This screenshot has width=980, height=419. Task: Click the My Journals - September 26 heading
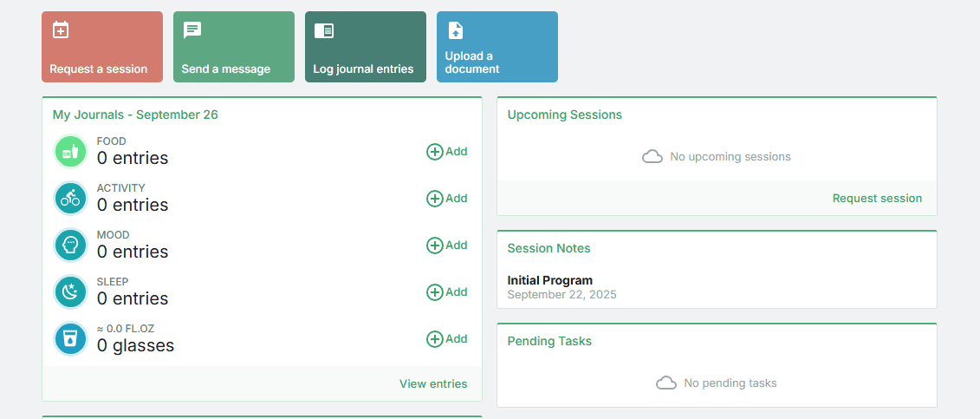pyautogui.click(x=135, y=115)
